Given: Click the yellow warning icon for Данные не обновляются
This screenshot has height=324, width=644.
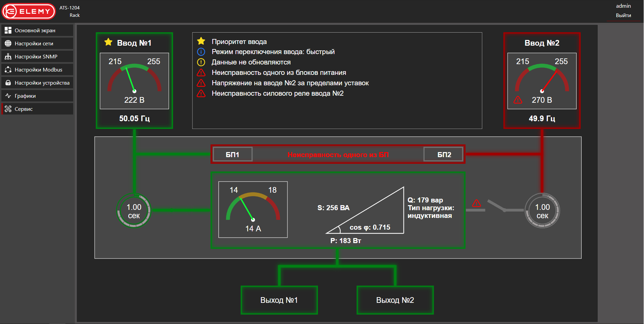Looking at the screenshot, I should click(201, 62).
